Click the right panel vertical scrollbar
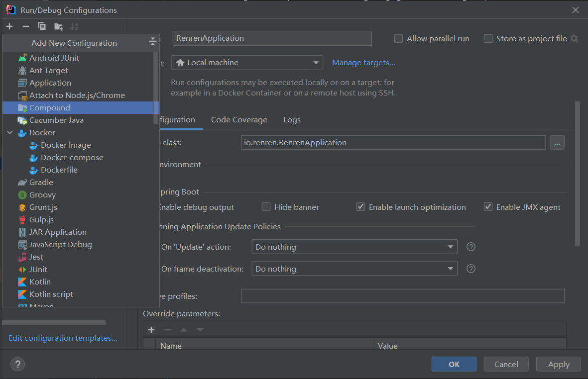 click(x=578, y=174)
